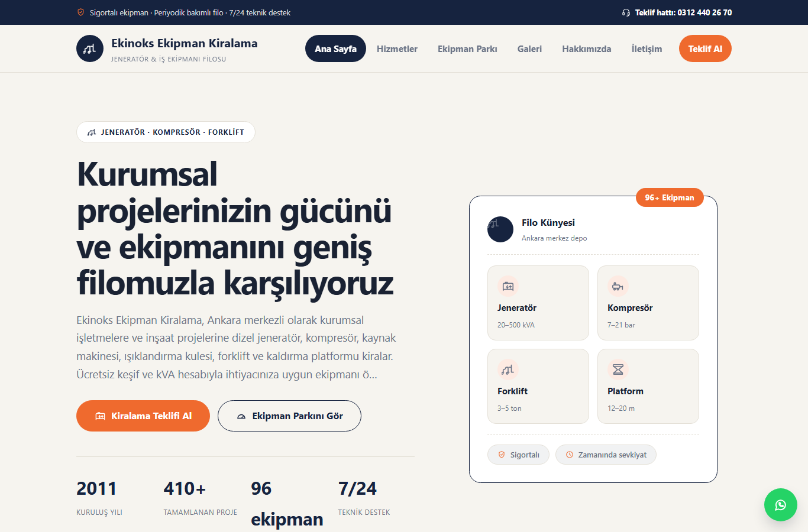Click icon inside Kiralama Teklifi Al button
808x532 pixels.
pyautogui.click(x=101, y=416)
